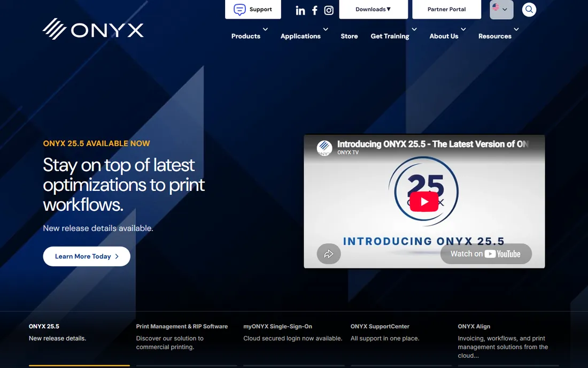The width and height of the screenshot is (588, 368).
Task: Open the Partner Portal button
Action: coord(447,10)
